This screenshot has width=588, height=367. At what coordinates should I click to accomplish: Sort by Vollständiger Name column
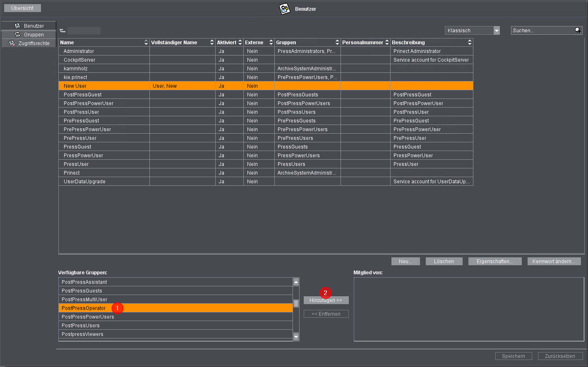click(182, 43)
